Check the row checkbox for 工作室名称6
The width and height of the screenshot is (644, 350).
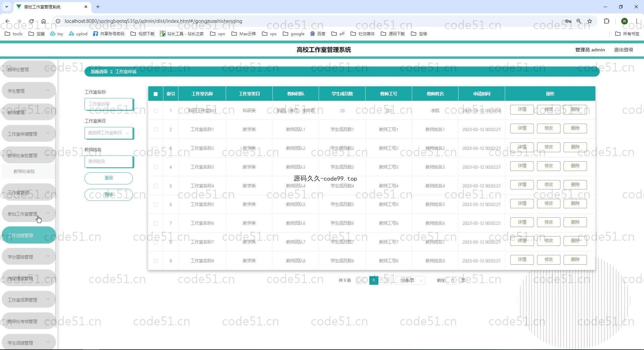[x=156, y=223]
